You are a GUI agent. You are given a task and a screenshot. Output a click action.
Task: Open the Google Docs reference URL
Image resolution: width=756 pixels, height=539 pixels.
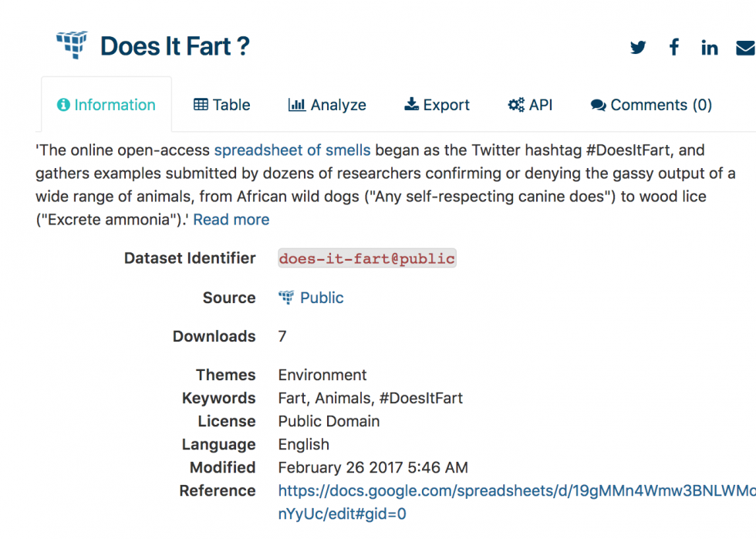(x=517, y=502)
